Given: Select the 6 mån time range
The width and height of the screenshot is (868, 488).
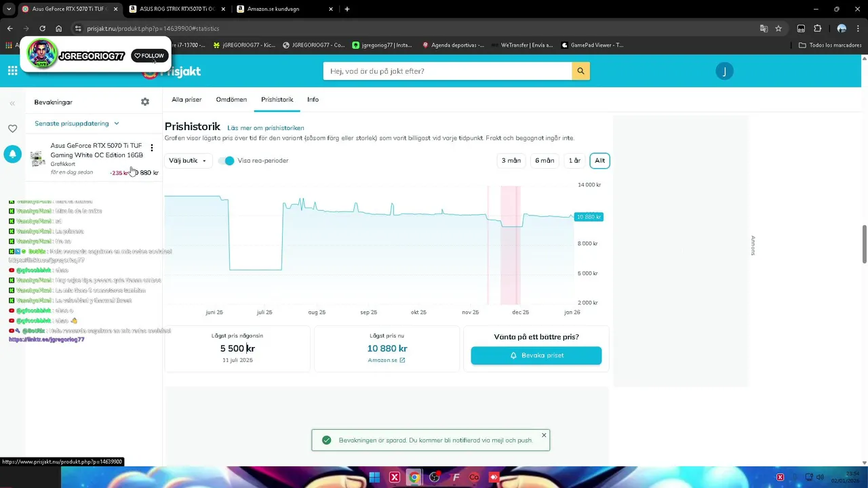Looking at the screenshot, I should (545, 161).
